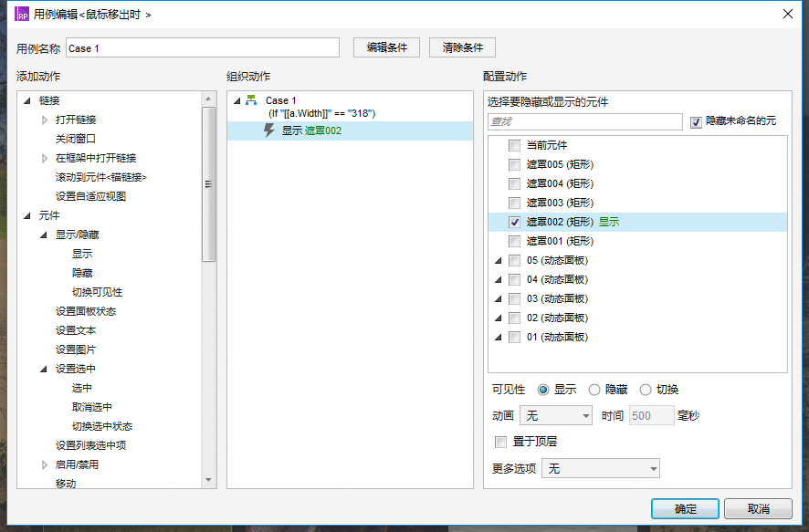Image resolution: width=809 pixels, height=532 pixels.
Task: Select the 滚动到元件<锚链接> action
Action: [x=101, y=177]
